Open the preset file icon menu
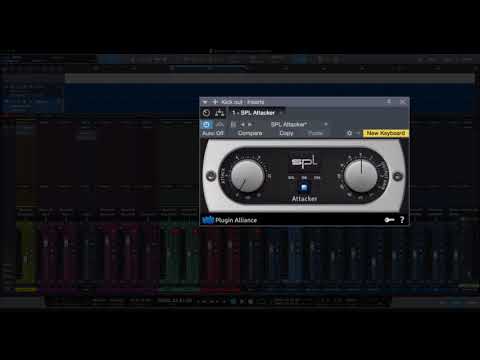This screenshot has width=480, height=360. (x=233, y=124)
